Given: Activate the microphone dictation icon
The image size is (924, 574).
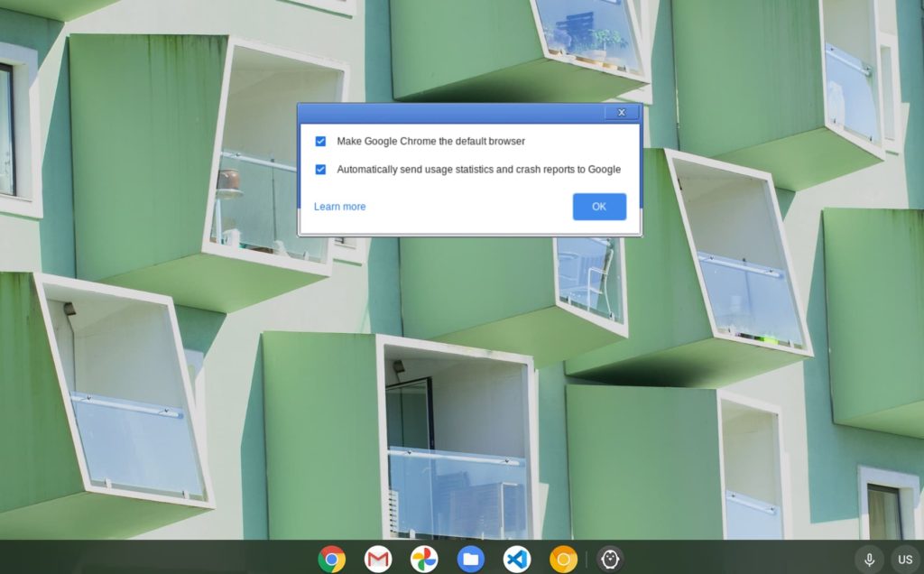Looking at the screenshot, I should [x=869, y=560].
